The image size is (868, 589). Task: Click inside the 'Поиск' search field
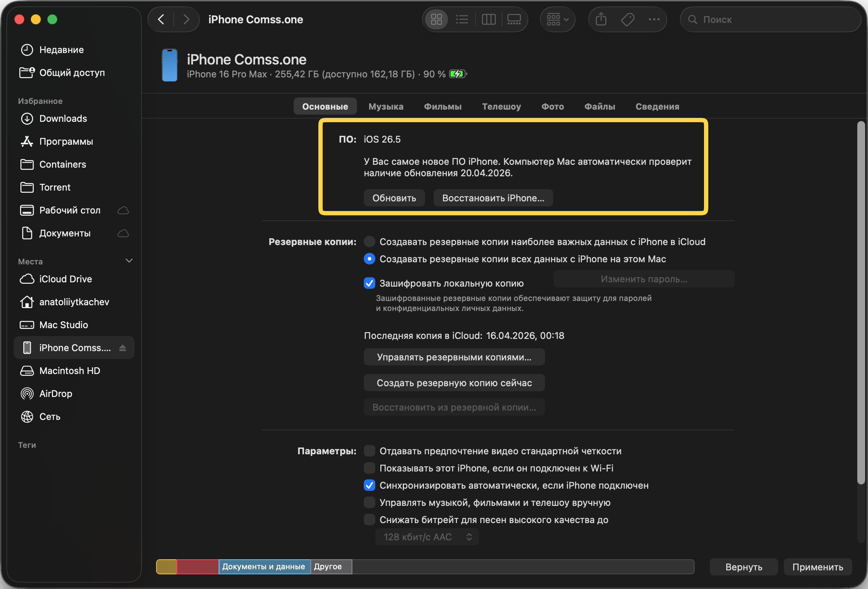point(770,19)
